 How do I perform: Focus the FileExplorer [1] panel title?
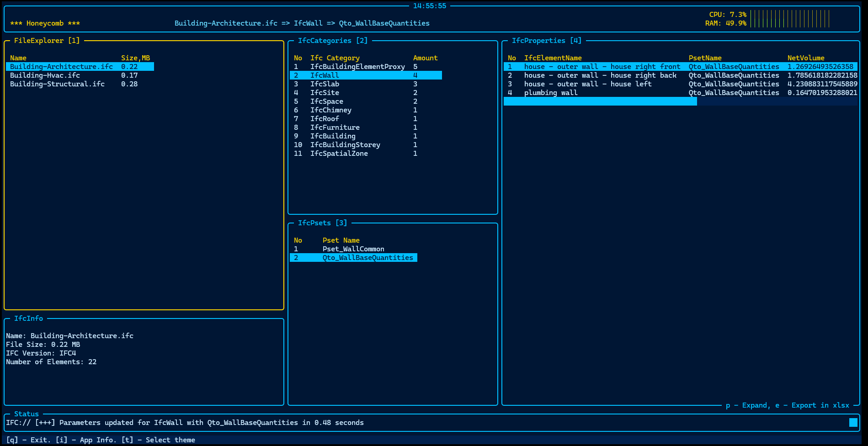tap(47, 41)
